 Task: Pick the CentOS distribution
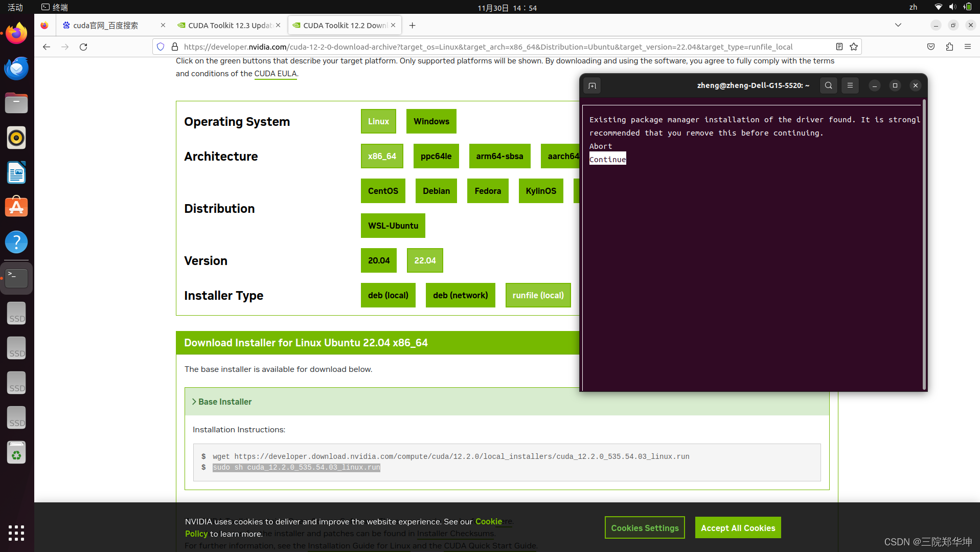(x=383, y=191)
